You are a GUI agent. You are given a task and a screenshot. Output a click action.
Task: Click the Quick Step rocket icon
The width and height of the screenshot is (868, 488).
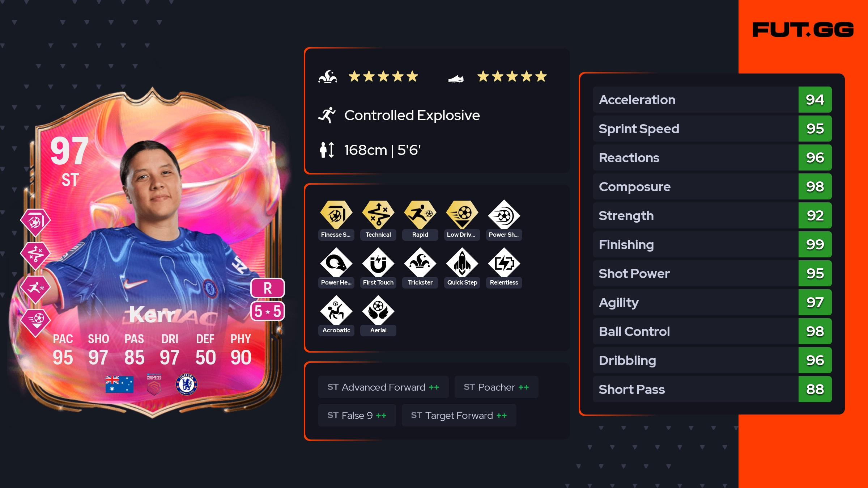pyautogui.click(x=462, y=263)
